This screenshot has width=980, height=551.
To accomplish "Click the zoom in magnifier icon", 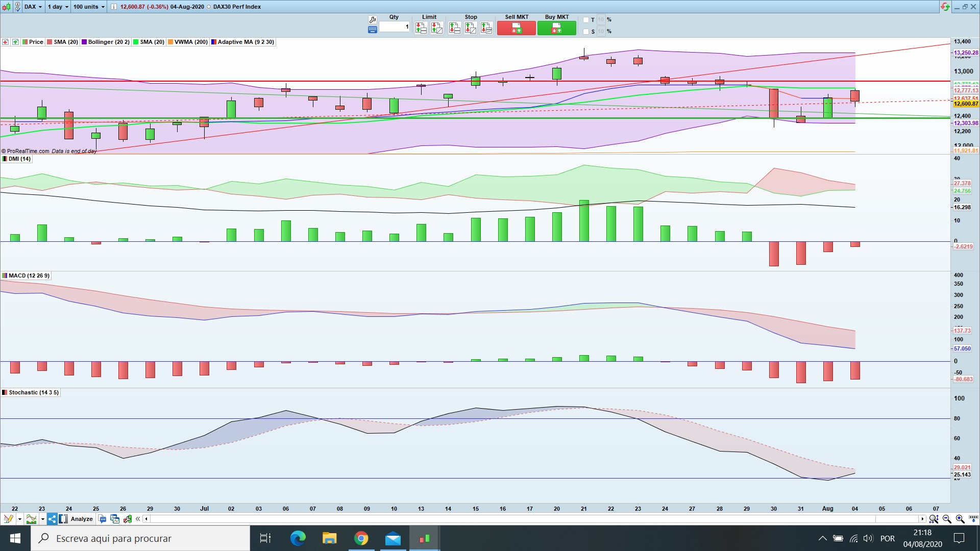I will 960,519.
